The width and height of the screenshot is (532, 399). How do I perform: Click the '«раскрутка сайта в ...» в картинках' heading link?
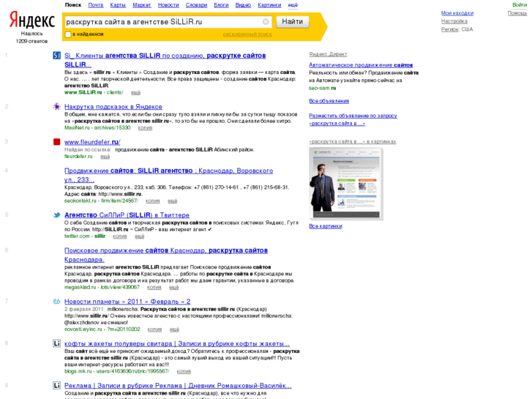tap(353, 141)
